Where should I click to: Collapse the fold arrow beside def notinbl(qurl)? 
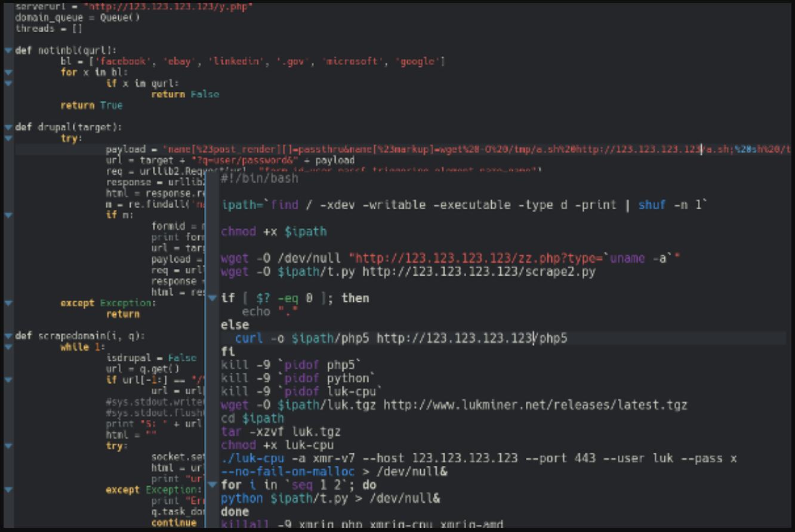[x=8, y=51]
